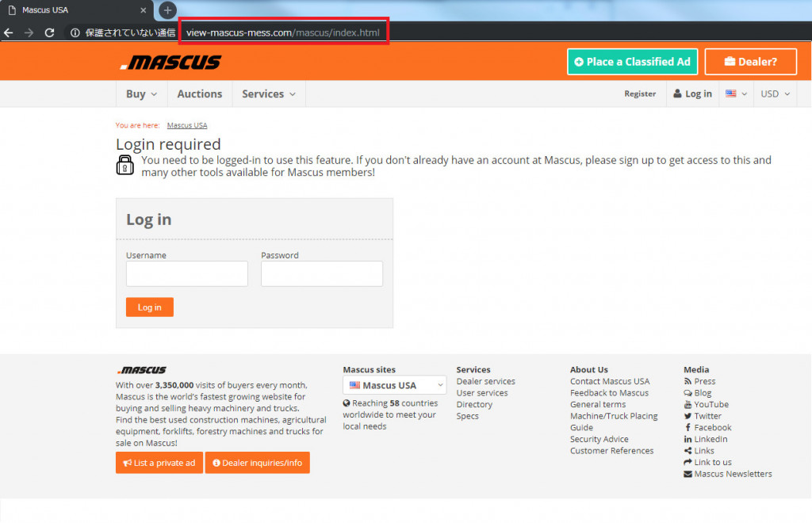The width and height of the screenshot is (812, 523).
Task: Click the Mascus USA breadcrumb link
Action: [187, 125]
